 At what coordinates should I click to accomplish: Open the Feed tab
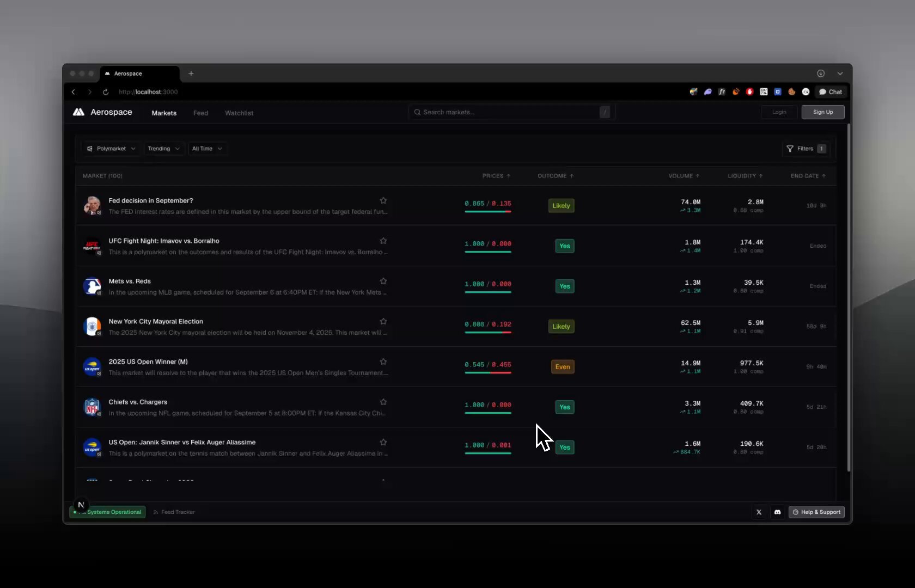(200, 113)
